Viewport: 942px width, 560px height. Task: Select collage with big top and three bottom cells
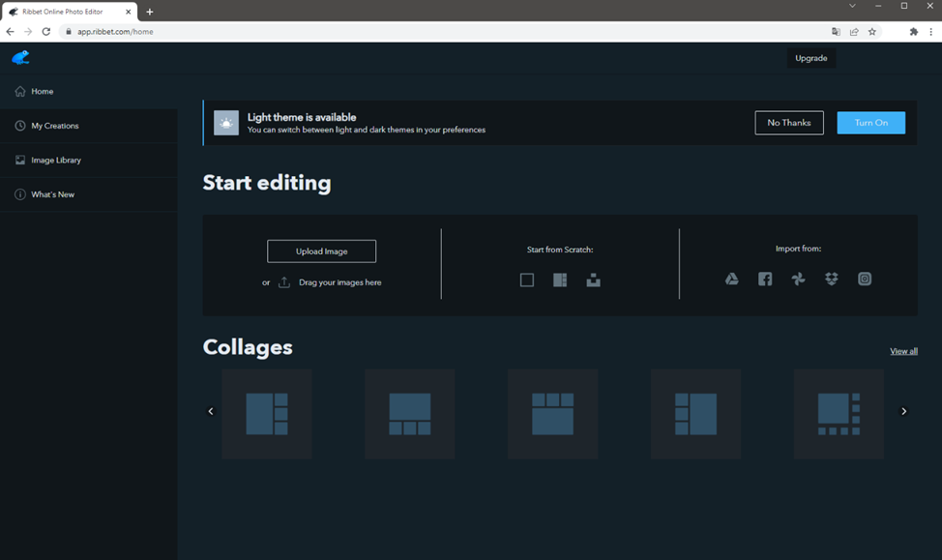[x=410, y=414]
